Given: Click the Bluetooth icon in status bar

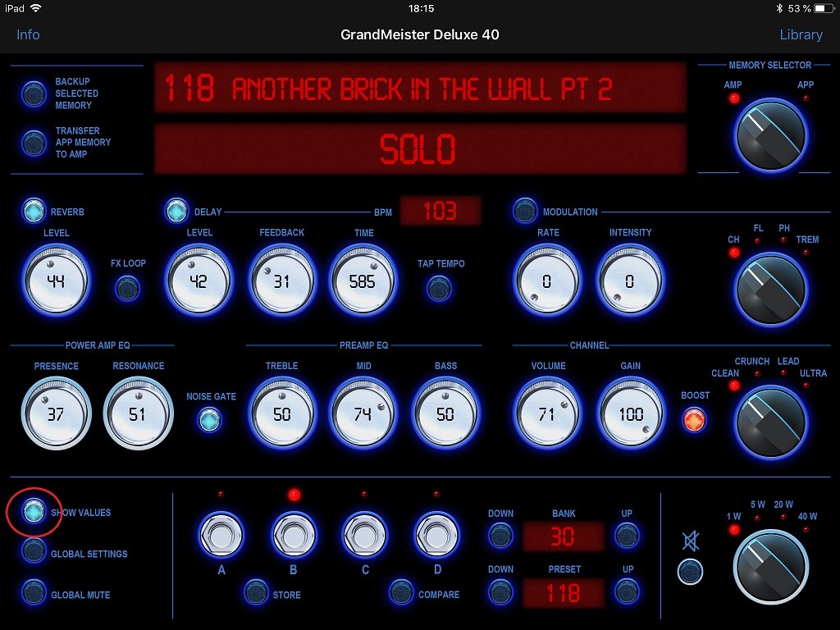Looking at the screenshot, I should [779, 8].
